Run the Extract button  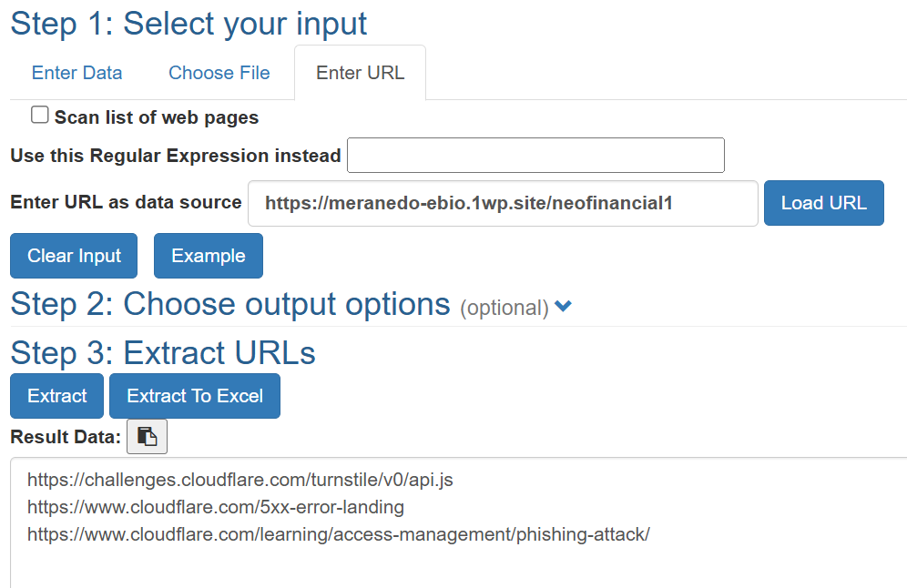click(57, 396)
